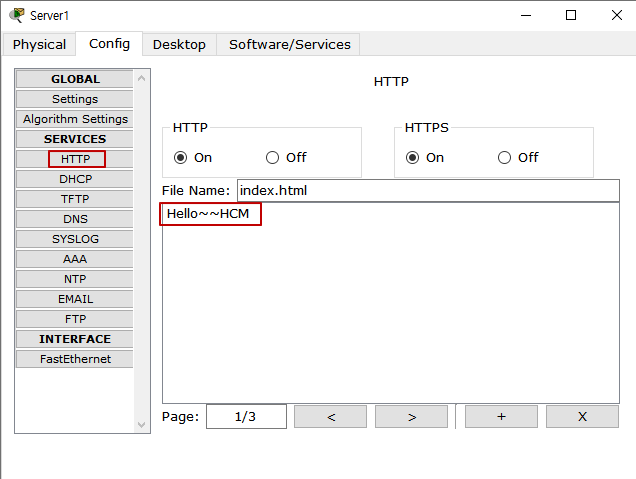Click the SERVICES section header
Image resolution: width=636 pixels, height=479 pixels.
tap(75, 139)
